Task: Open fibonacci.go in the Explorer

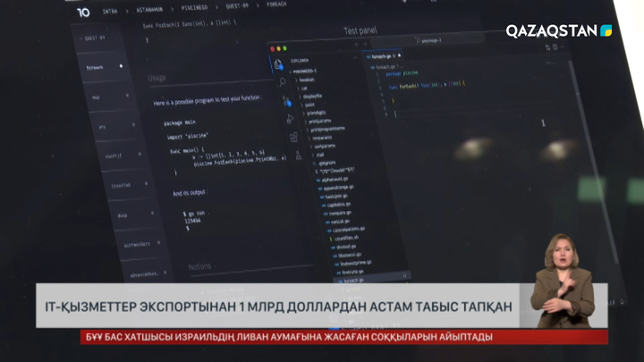Action: (x=347, y=255)
